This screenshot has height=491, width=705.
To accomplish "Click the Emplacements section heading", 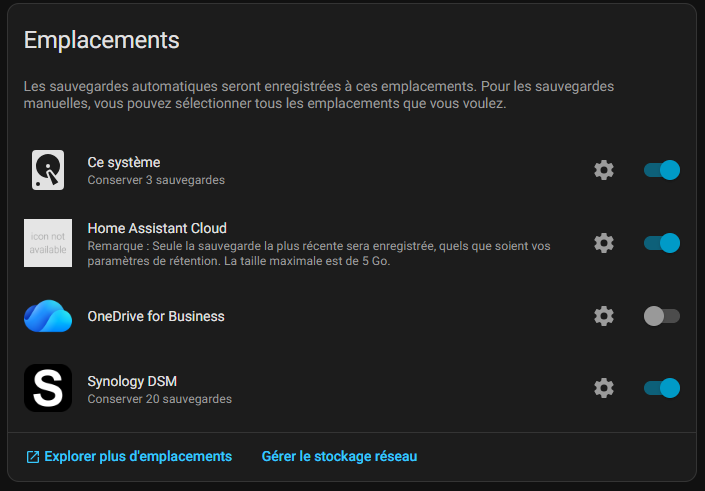I will 102,40.
